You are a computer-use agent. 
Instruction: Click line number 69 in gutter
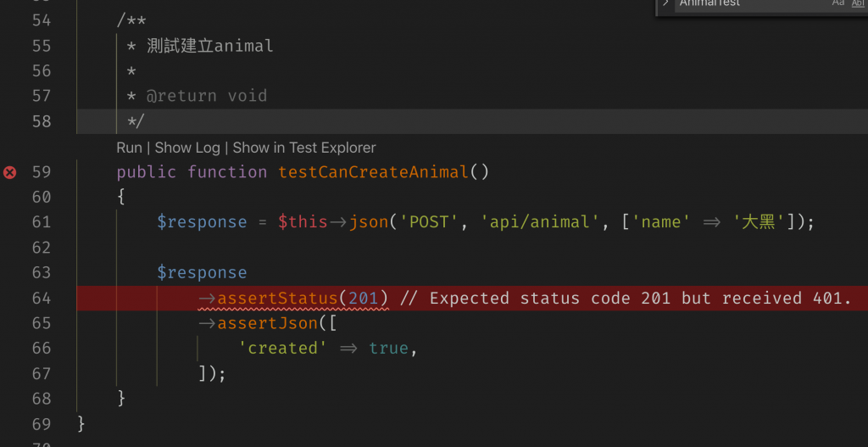click(x=42, y=424)
